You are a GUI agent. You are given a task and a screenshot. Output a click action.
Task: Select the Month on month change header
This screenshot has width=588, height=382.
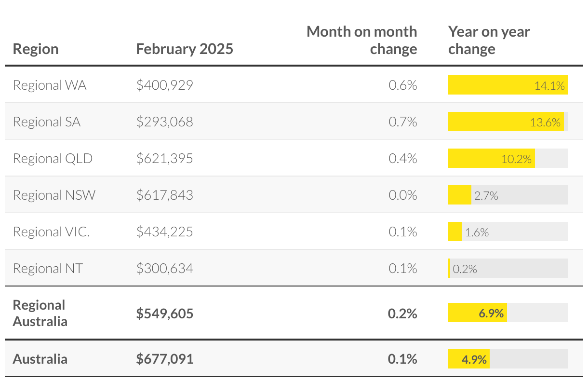click(362, 40)
